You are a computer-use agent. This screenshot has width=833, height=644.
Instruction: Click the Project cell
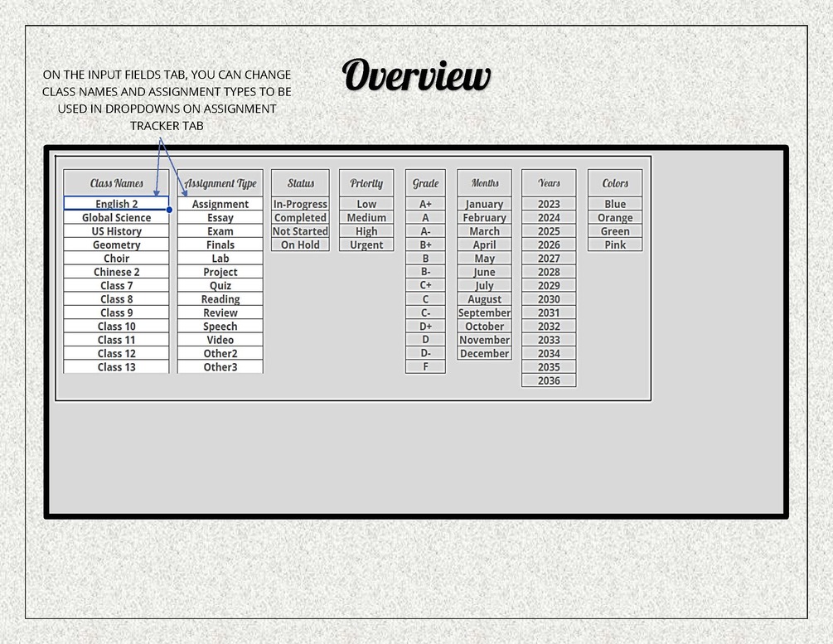(220, 272)
